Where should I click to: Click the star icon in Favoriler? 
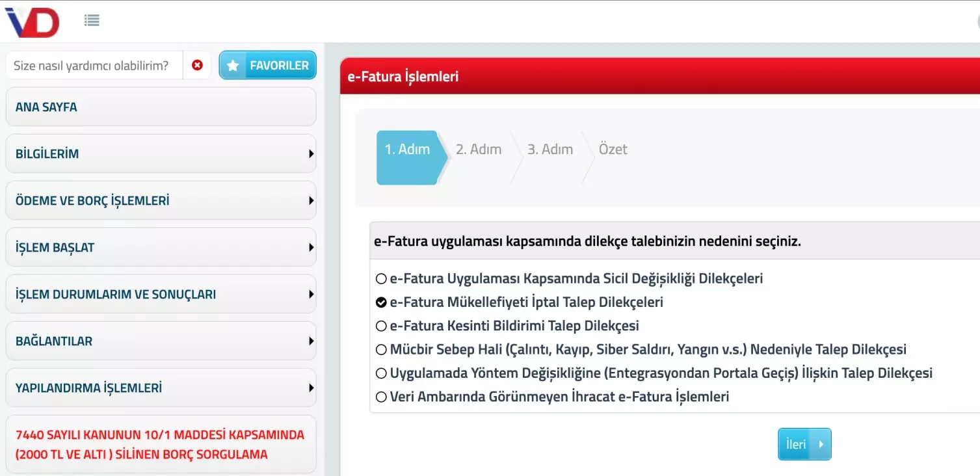(x=233, y=66)
